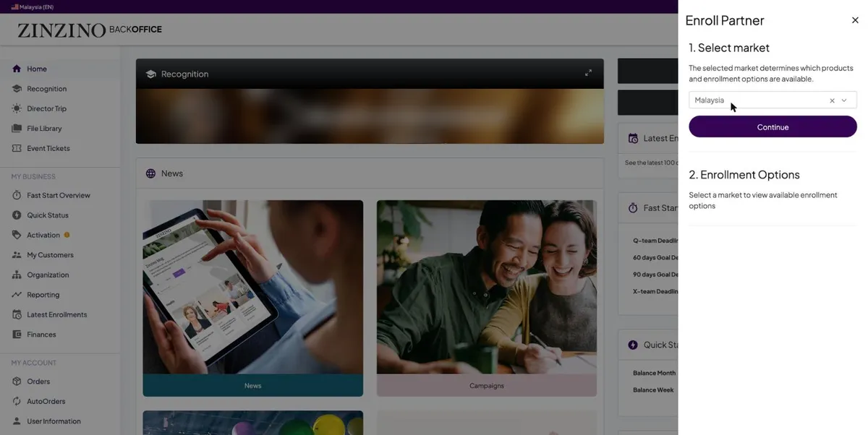
Task: Open Director Trip menu item
Action: coord(47,108)
